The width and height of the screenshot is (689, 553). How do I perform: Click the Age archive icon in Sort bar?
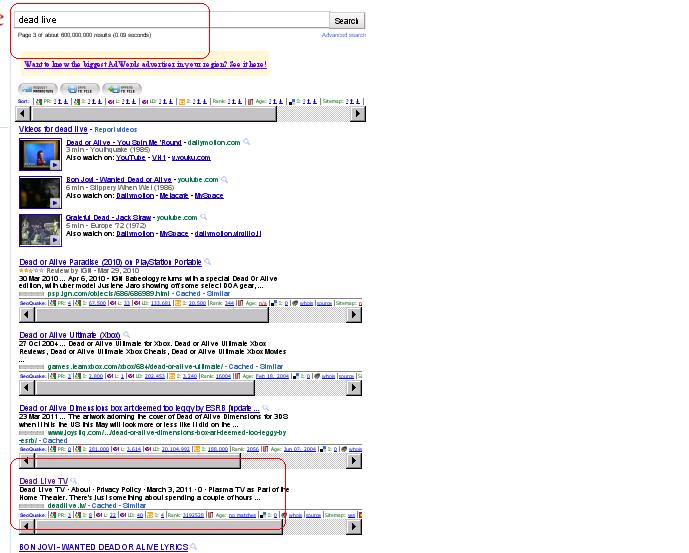(x=250, y=102)
